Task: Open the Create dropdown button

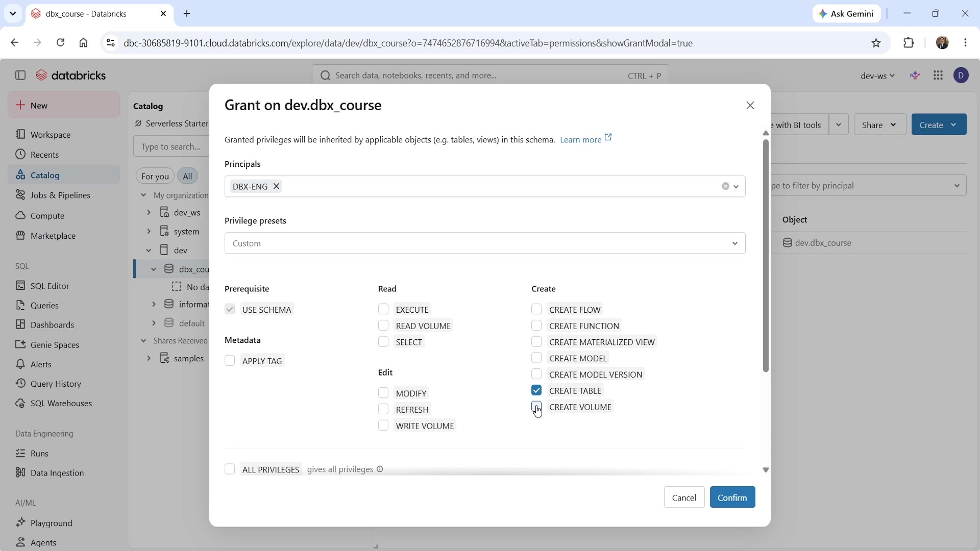Action: [939, 124]
